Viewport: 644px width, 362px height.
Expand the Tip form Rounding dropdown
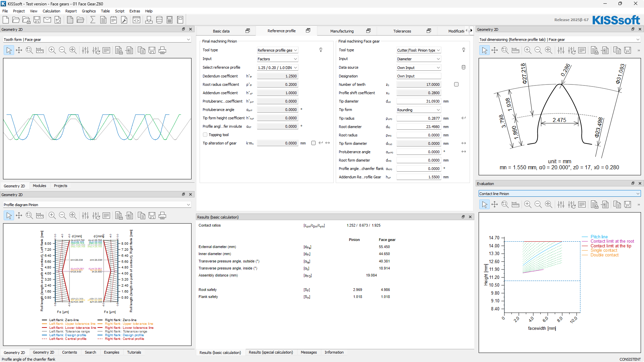(418, 110)
